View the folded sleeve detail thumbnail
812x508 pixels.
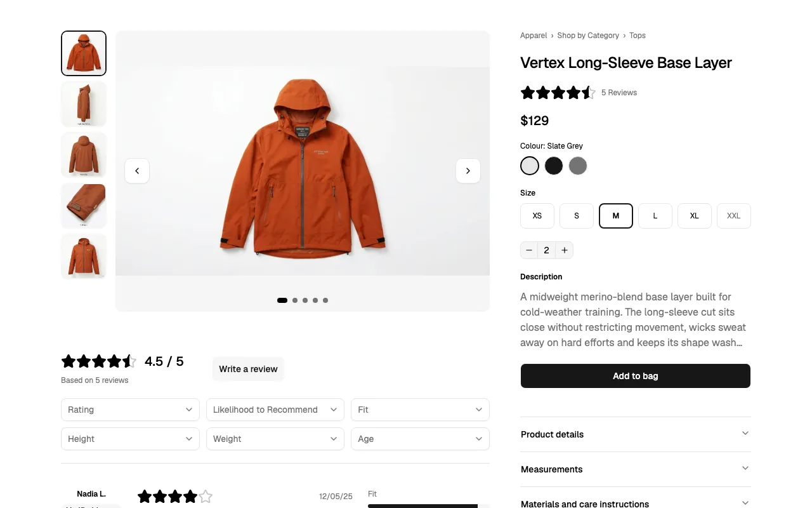pos(84,206)
